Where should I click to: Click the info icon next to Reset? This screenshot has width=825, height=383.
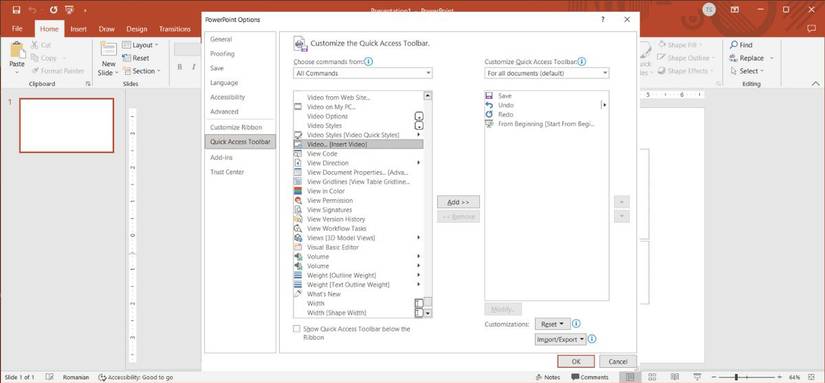coord(577,324)
